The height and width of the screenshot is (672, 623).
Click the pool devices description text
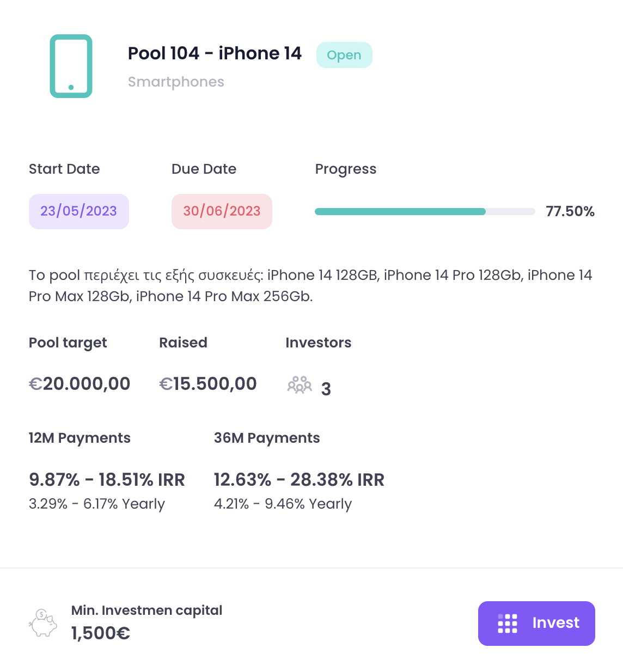tap(310, 285)
